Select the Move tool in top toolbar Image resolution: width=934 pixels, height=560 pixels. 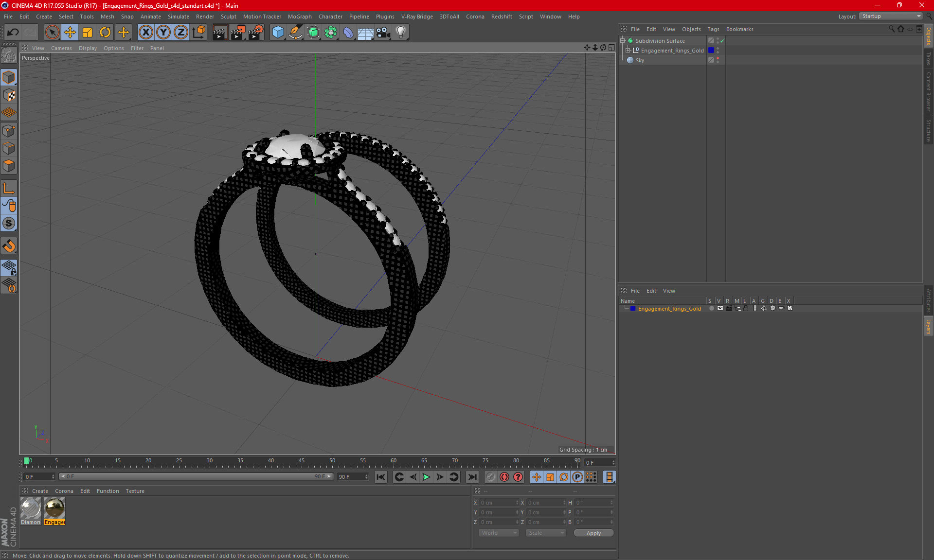[70, 33]
